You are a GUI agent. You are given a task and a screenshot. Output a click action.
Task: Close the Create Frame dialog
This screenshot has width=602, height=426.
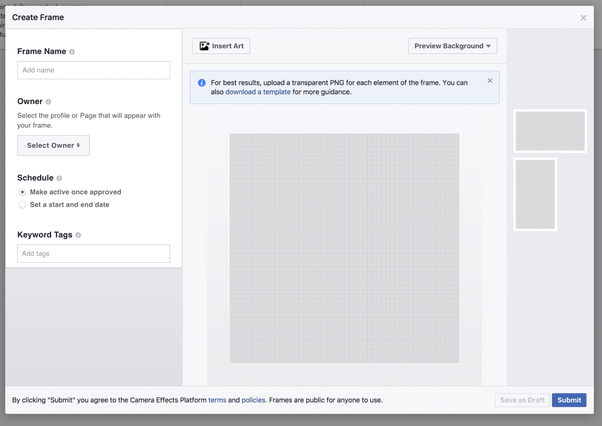click(x=584, y=18)
